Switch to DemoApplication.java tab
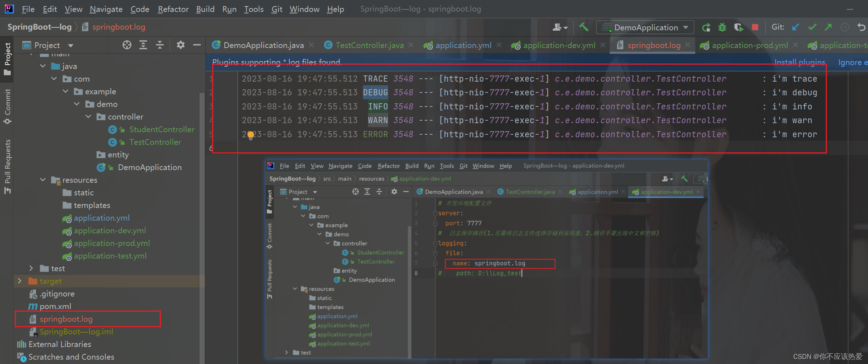868x364 pixels. coord(263,45)
